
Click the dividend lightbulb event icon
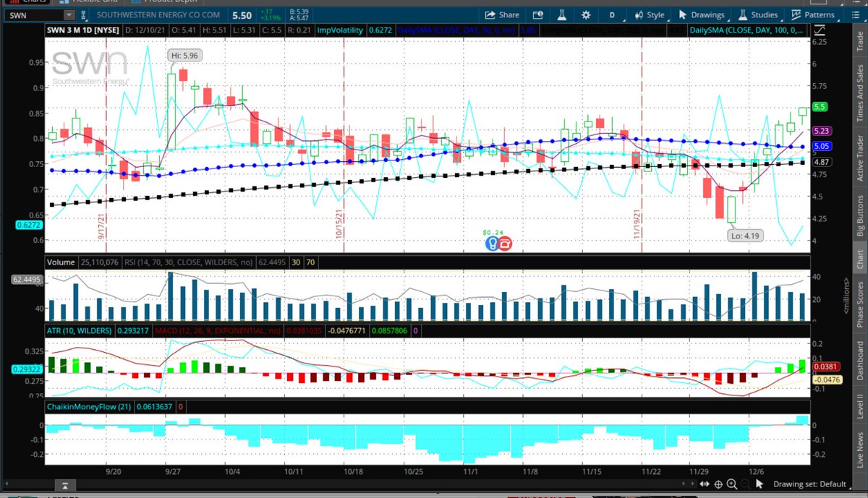[x=491, y=244]
